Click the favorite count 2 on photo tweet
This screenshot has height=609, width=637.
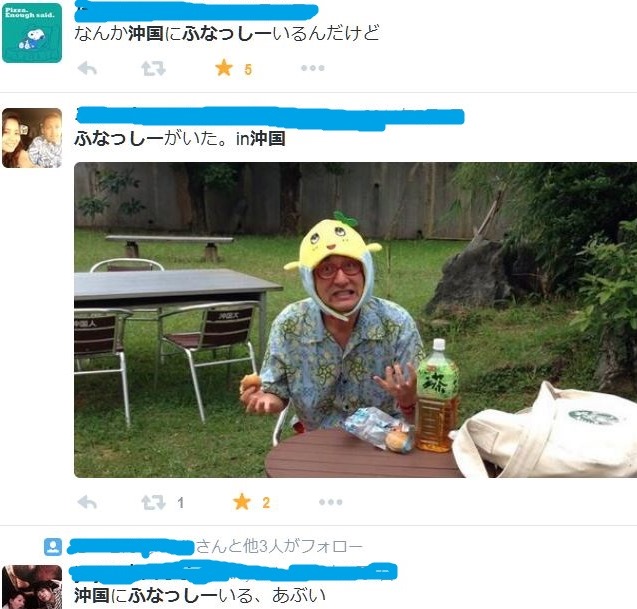pyautogui.click(x=266, y=503)
